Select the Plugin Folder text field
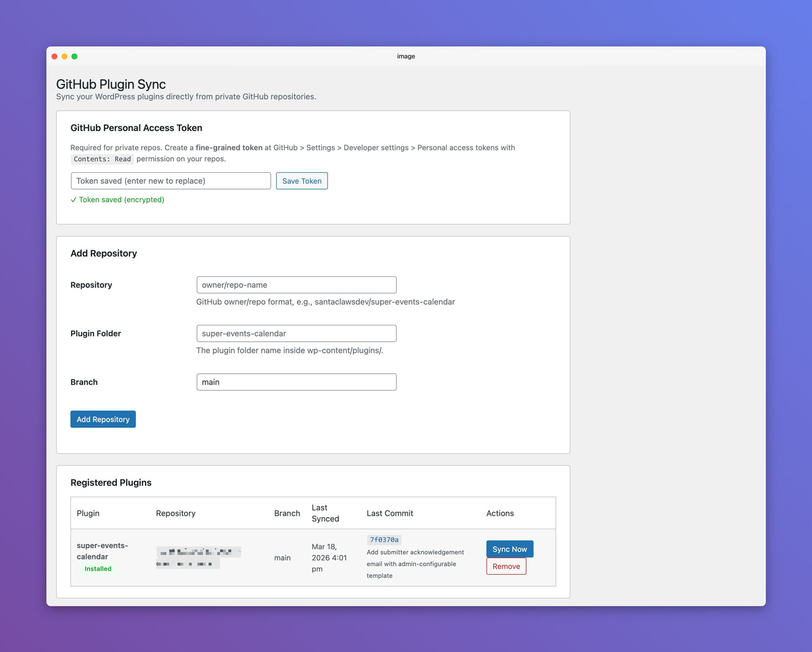 [296, 334]
